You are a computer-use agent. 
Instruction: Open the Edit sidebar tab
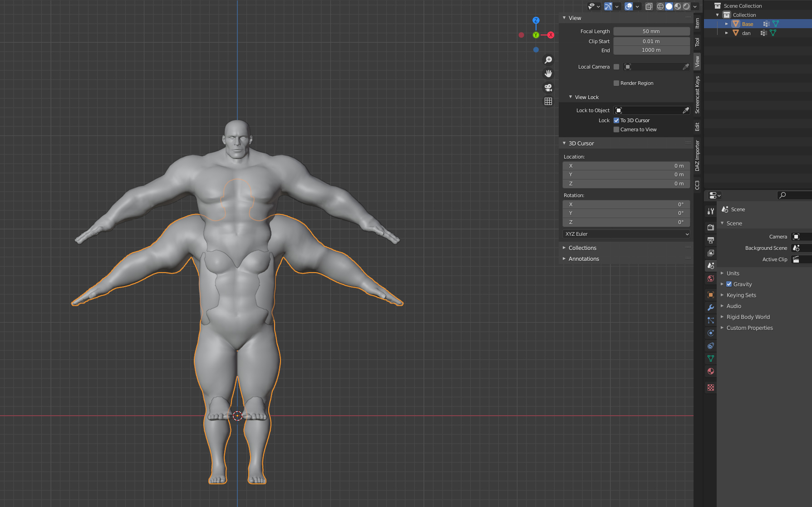(697, 127)
